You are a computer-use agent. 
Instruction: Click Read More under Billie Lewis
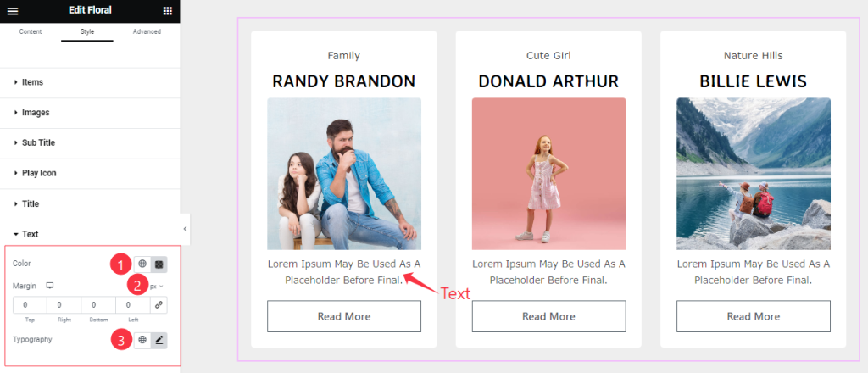(753, 316)
